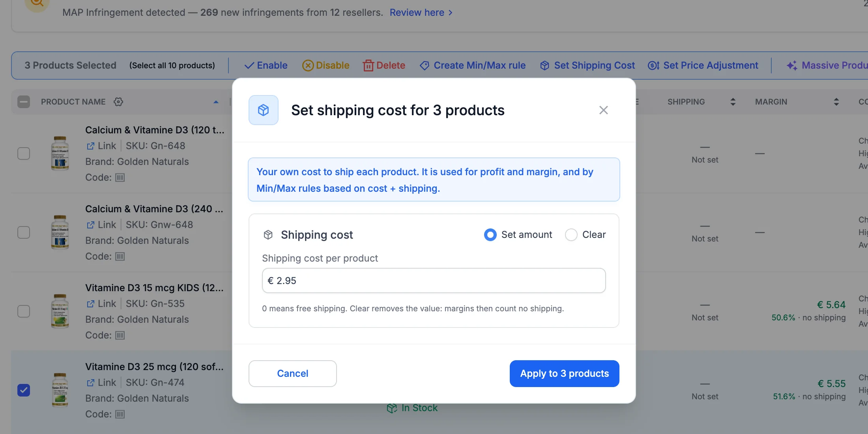Image resolution: width=868 pixels, height=434 pixels.
Task: Sort by product name arrow
Action: click(x=216, y=102)
